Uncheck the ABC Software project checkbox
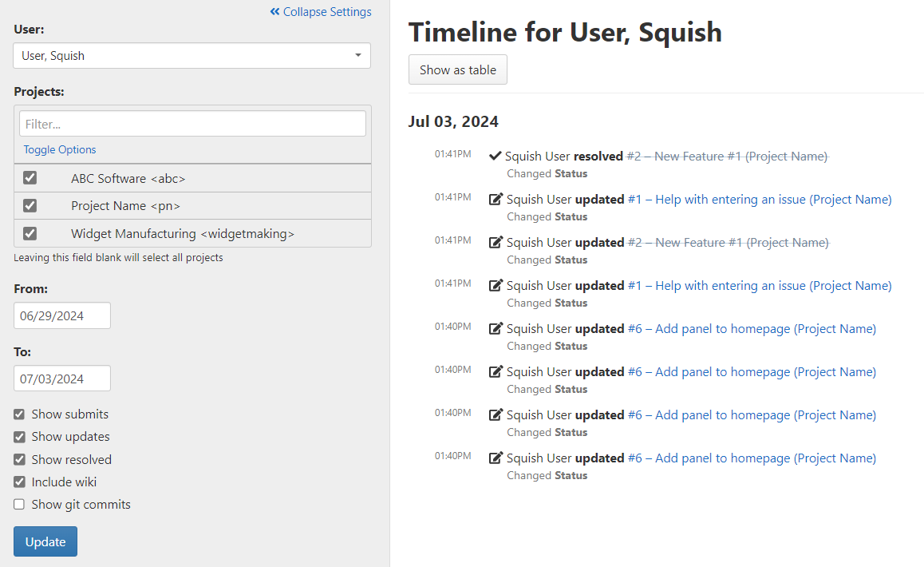The height and width of the screenshot is (567, 924). (x=30, y=178)
